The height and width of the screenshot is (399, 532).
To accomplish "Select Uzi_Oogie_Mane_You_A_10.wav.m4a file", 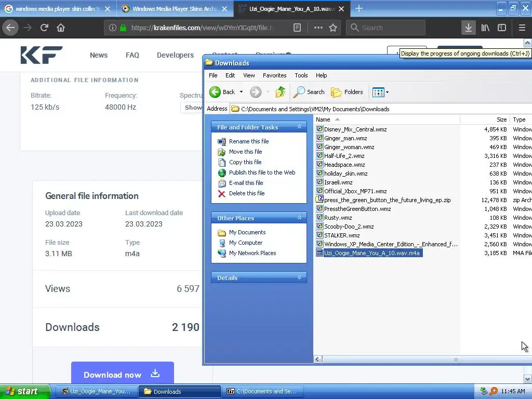I will [x=372, y=253].
